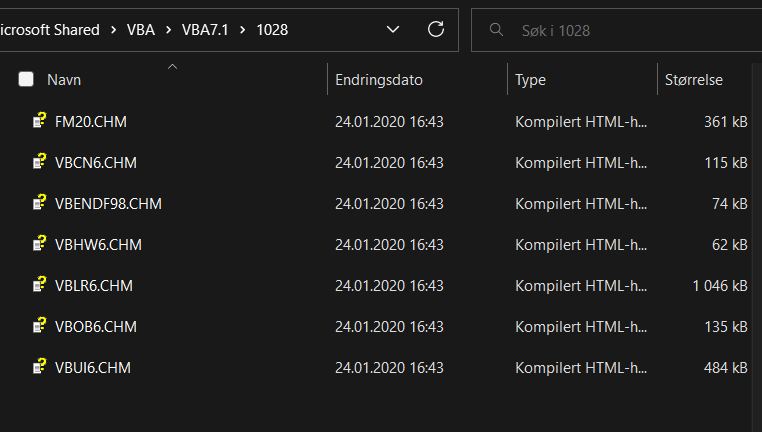762x432 pixels.
Task: Click the Søk i 1028 search field
Action: pyautogui.click(x=616, y=30)
